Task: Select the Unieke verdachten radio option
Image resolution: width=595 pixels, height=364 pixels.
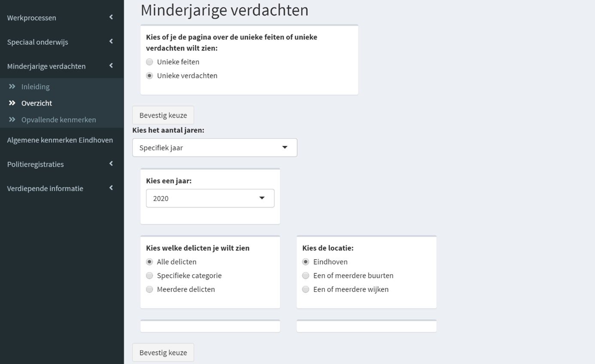Action: [x=149, y=76]
